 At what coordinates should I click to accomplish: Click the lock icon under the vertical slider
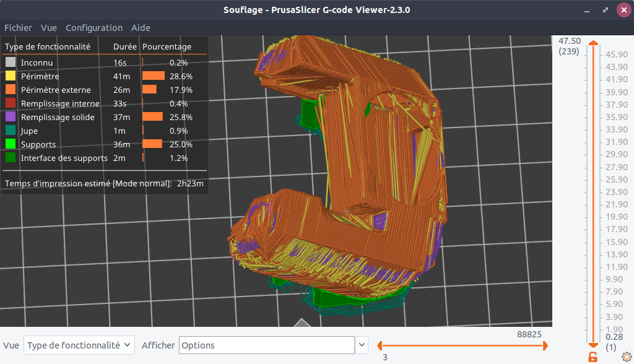[x=593, y=357]
